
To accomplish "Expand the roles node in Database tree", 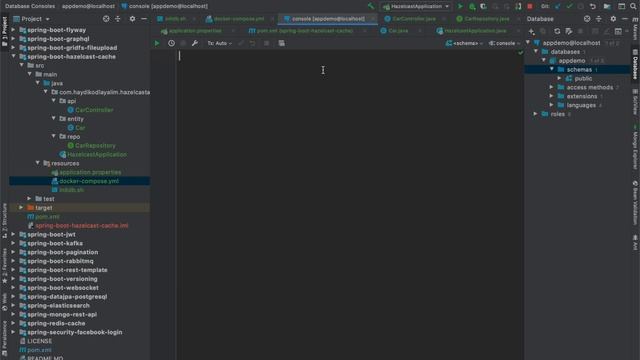I will 536,114.
